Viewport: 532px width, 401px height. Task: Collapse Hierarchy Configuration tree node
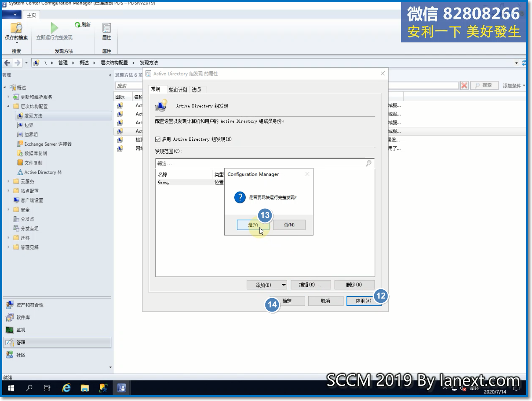coord(8,106)
